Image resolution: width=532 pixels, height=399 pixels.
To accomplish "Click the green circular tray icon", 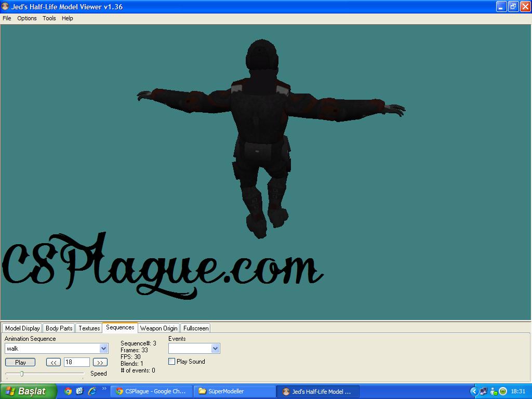I will [503, 391].
